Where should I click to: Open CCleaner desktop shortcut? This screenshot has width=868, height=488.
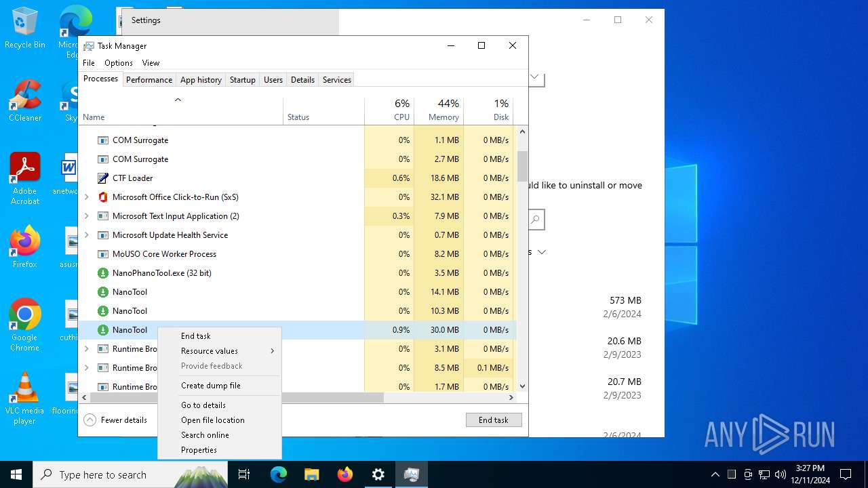[25, 100]
